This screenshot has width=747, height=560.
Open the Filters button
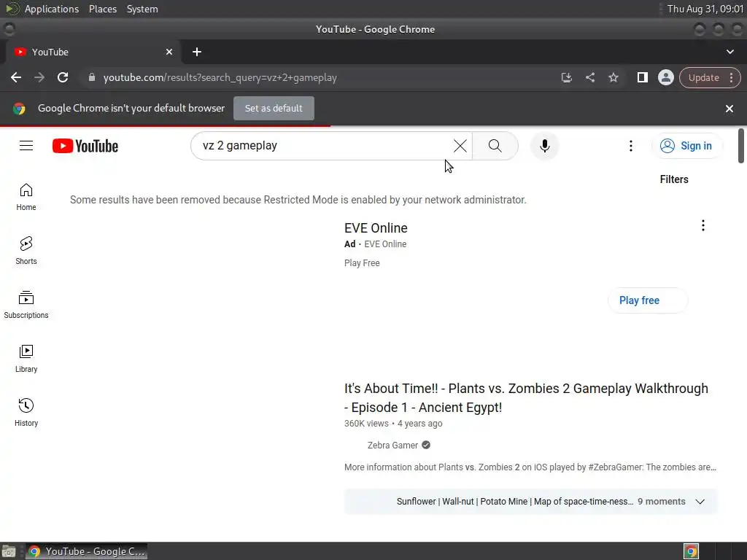tap(673, 179)
